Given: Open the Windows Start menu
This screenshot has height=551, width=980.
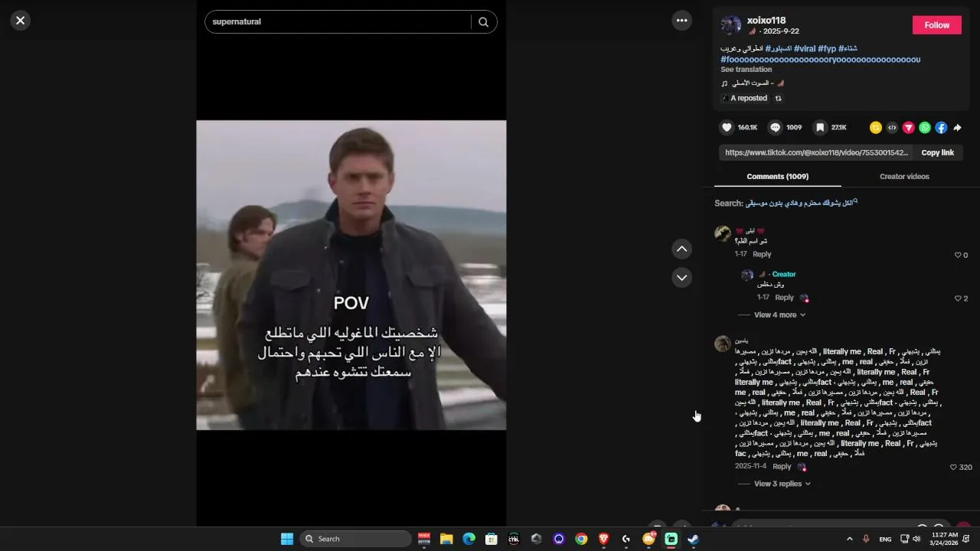Looking at the screenshot, I should point(286,539).
